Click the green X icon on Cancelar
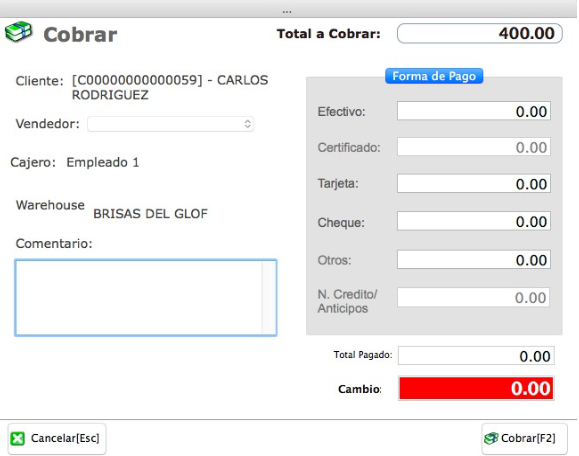The image size is (579, 456). pos(17,439)
